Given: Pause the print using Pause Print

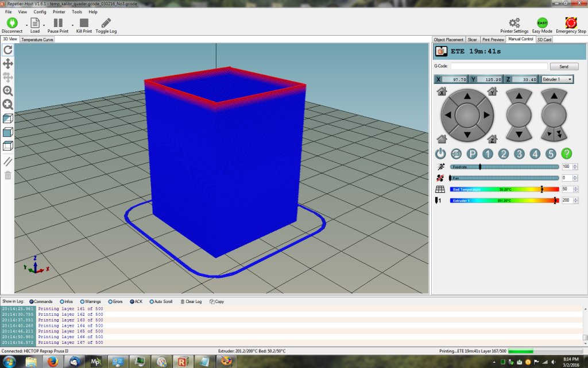Looking at the screenshot, I should point(58,24).
